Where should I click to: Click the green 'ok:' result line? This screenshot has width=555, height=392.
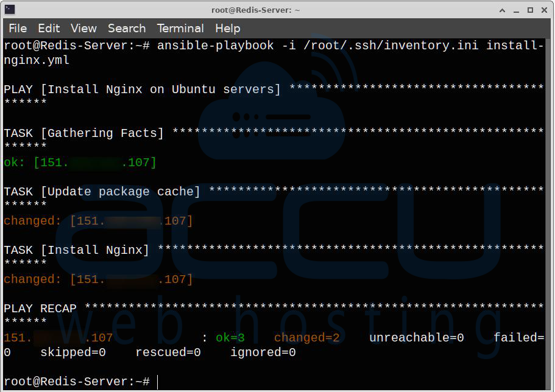(x=80, y=163)
